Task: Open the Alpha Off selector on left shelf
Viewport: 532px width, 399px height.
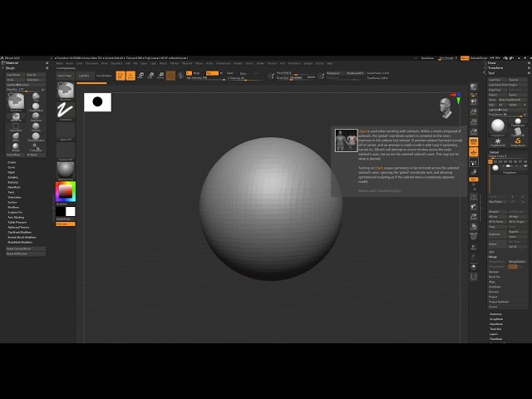Action: click(x=66, y=131)
